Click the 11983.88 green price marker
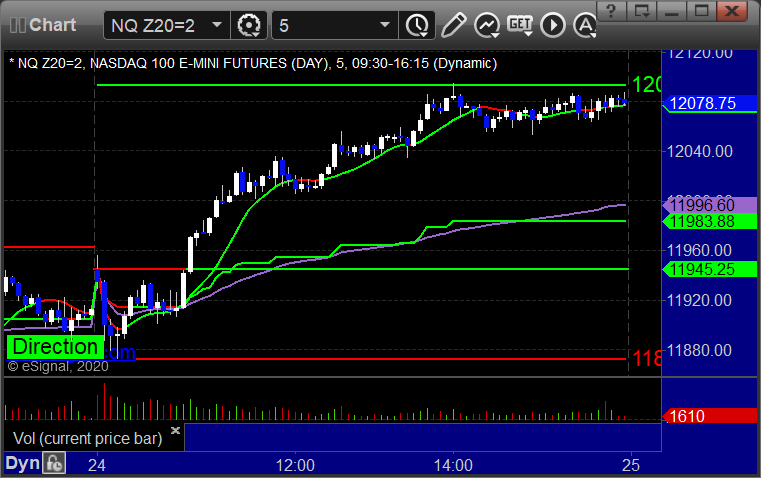This screenshot has height=478, width=761. coord(710,221)
